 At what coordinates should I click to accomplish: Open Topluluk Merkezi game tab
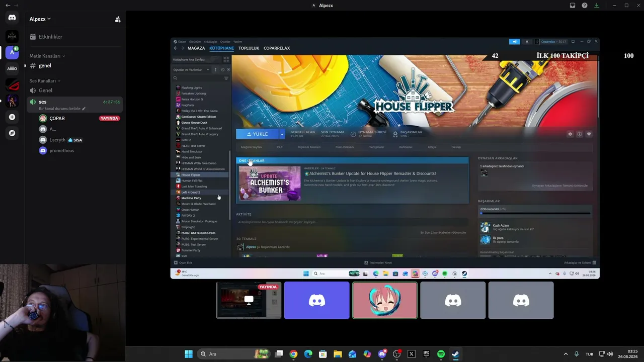[x=309, y=147]
